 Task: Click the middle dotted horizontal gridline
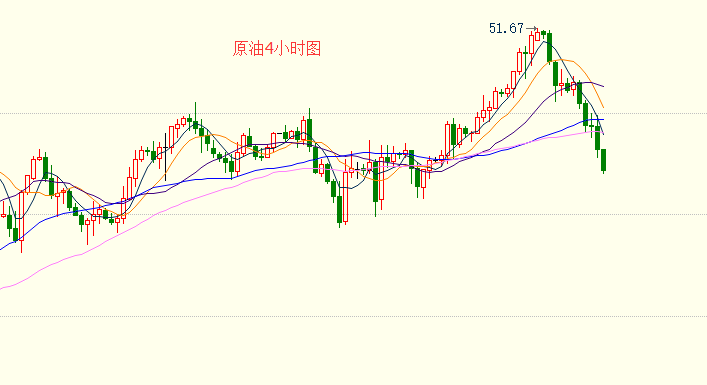pos(354,215)
